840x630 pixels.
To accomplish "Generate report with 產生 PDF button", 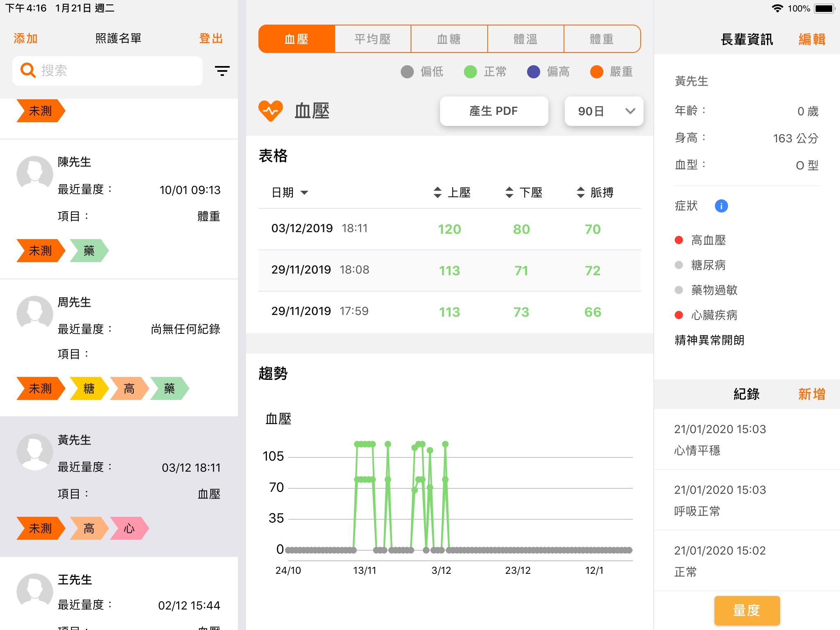I will 494,111.
